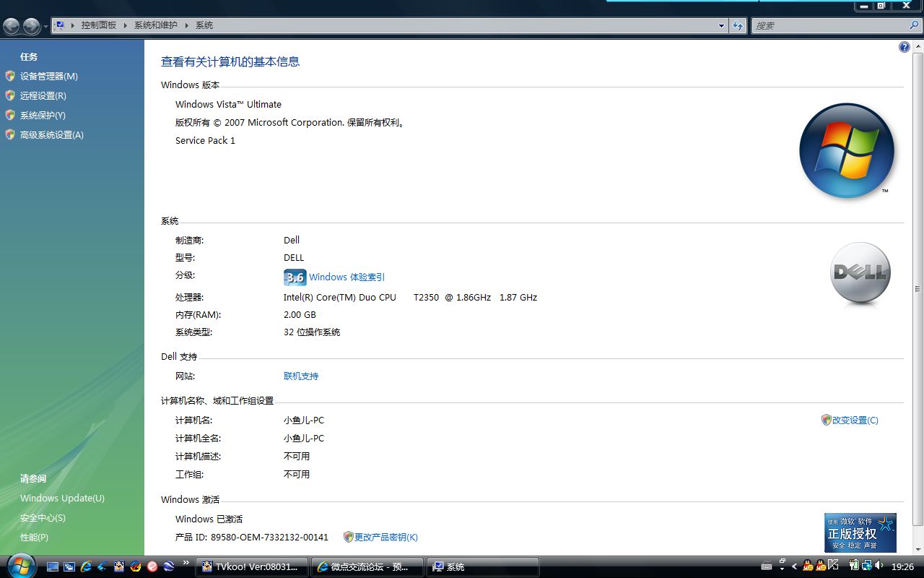Click the battery power tray icon
The height and width of the screenshot is (578, 924).
click(854, 565)
